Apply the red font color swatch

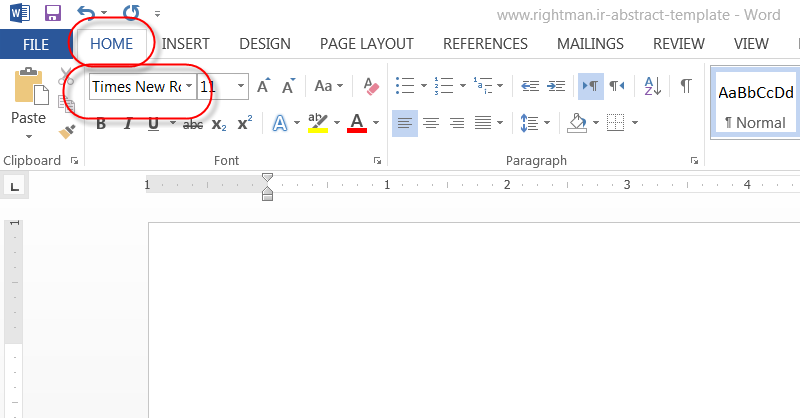(357, 124)
